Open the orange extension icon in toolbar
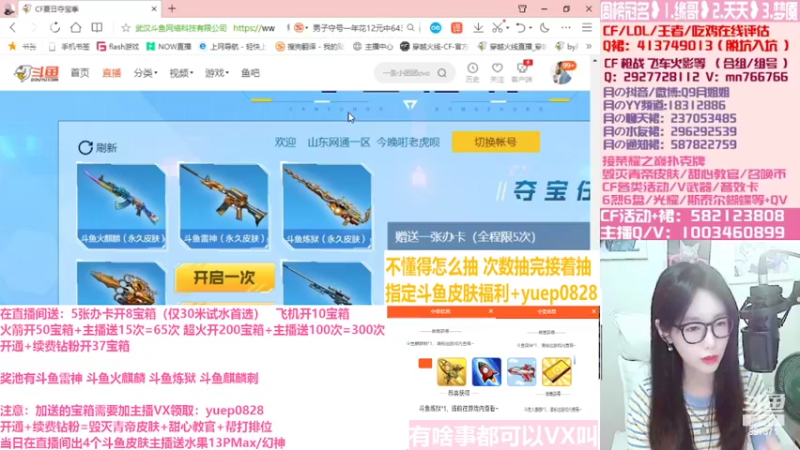The height and width of the screenshot is (450, 800). [457, 28]
